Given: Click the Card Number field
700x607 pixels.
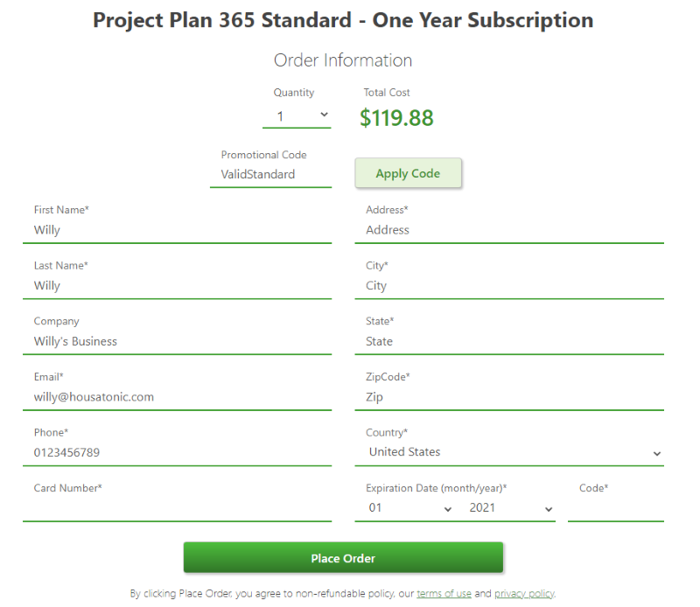Looking at the screenshot, I should [175, 508].
